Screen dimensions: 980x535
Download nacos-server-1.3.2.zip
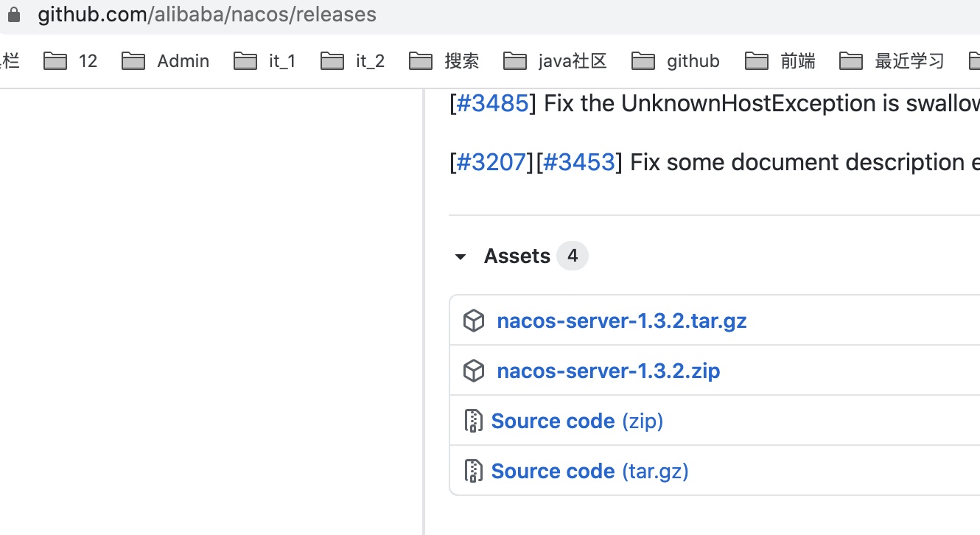click(609, 371)
